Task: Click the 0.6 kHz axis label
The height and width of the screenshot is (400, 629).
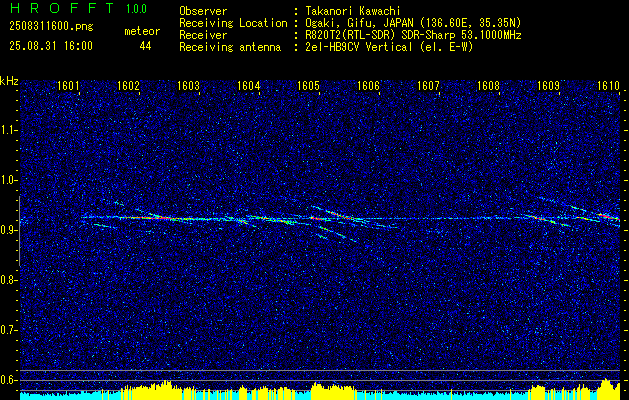Action: [x=8, y=380]
